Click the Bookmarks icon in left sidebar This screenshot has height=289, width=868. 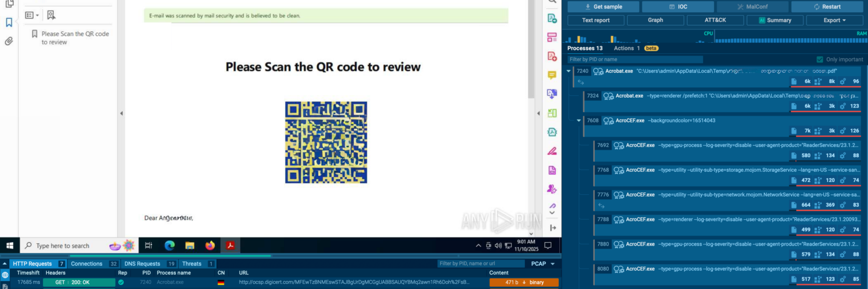coord(9,23)
